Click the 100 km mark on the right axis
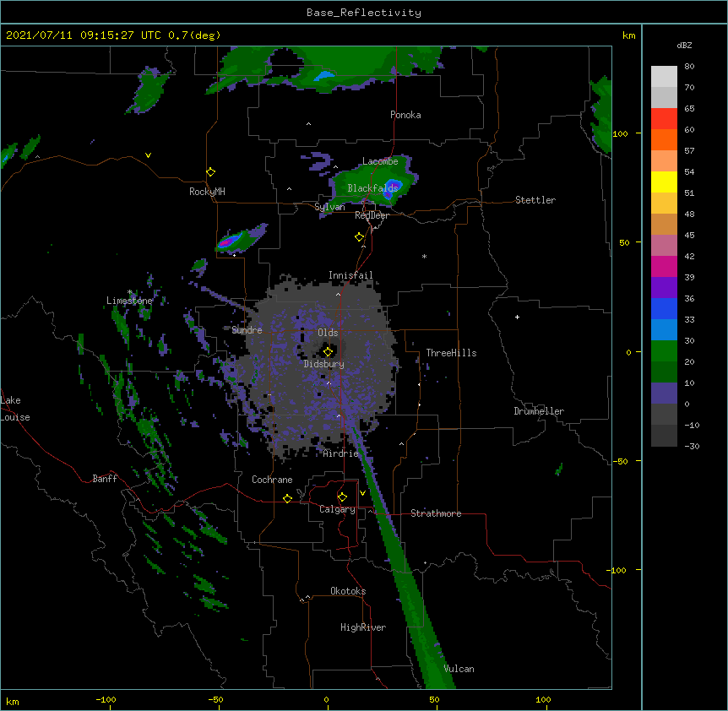The height and width of the screenshot is (711, 728). point(620,133)
